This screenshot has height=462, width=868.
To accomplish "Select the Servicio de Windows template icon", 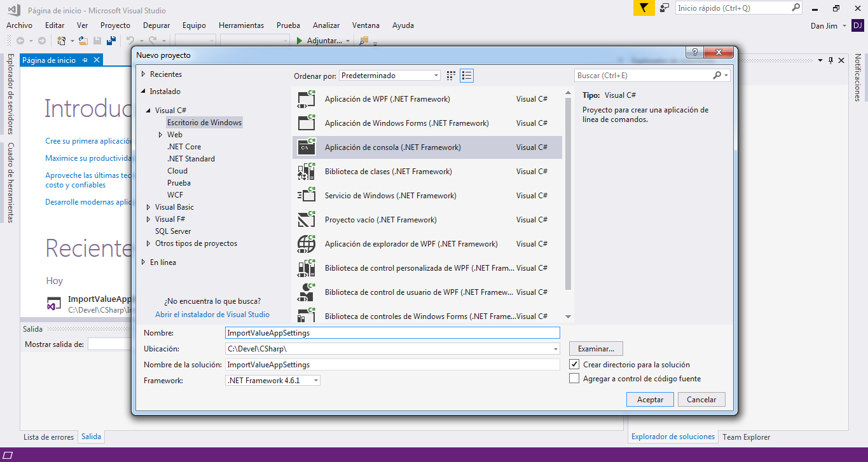I will (307, 196).
